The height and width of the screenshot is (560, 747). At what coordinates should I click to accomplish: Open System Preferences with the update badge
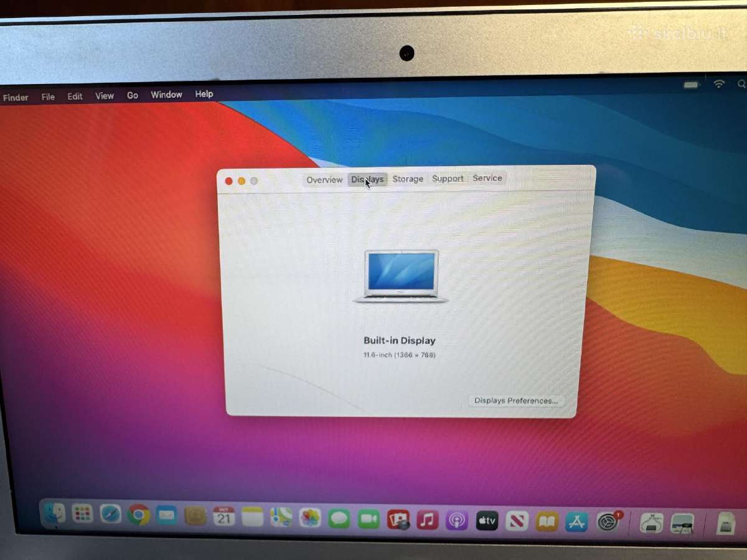[608, 523]
